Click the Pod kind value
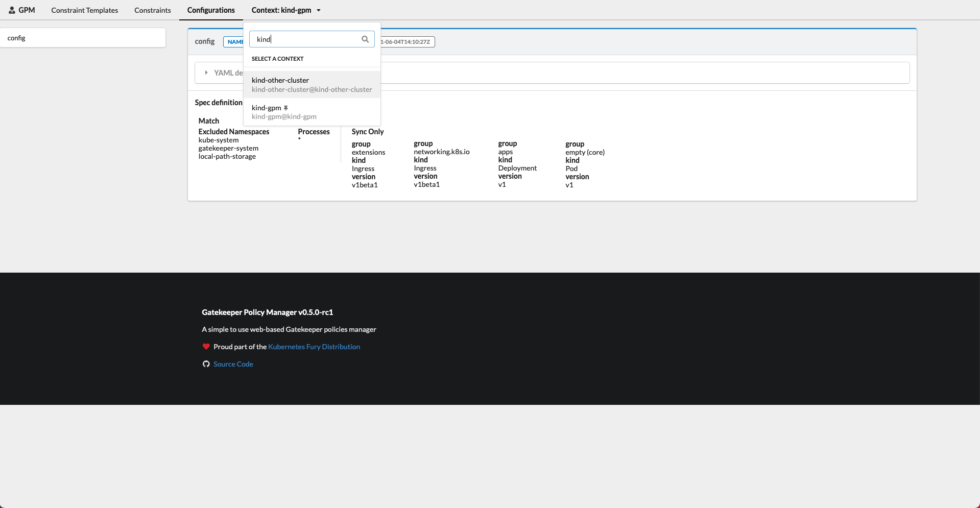This screenshot has height=508, width=980. tap(571, 168)
